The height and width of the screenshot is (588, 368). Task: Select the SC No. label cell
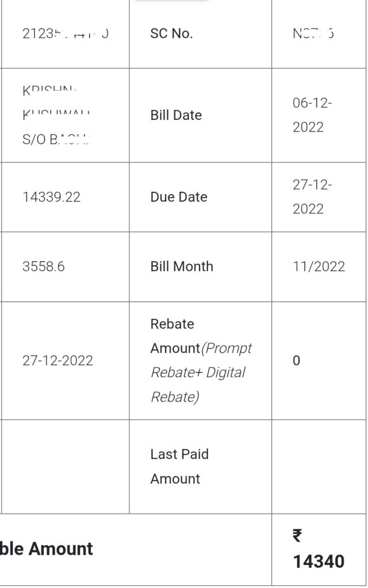171,33
